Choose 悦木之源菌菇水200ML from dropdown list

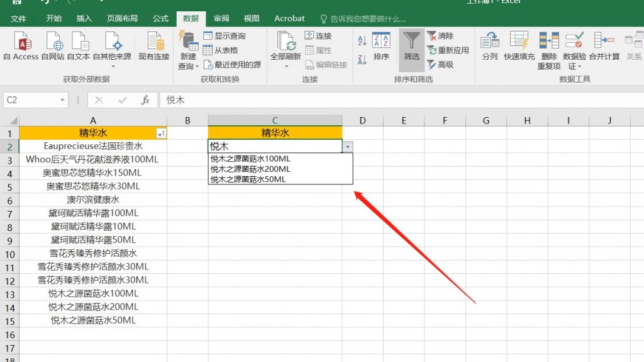(x=280, y=169)
